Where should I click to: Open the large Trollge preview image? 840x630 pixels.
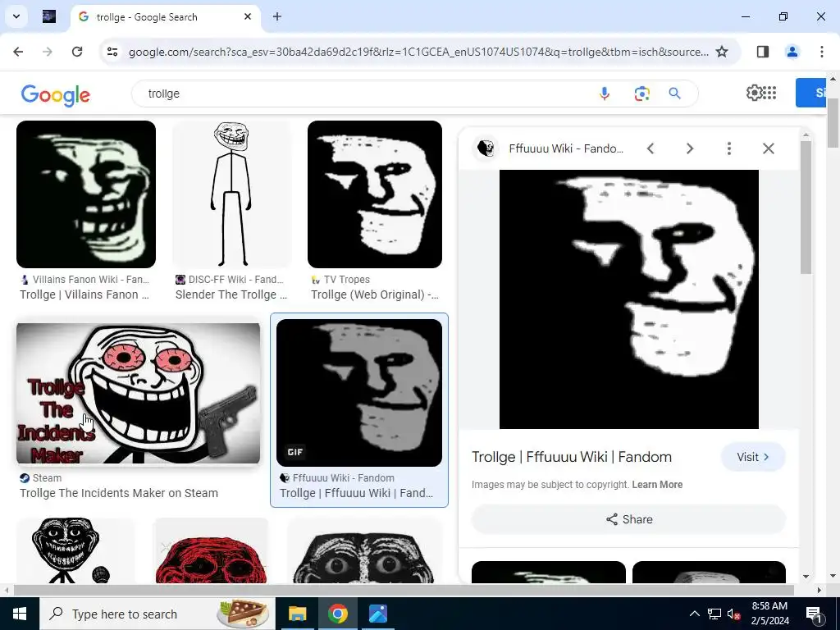tap(629, 299)
